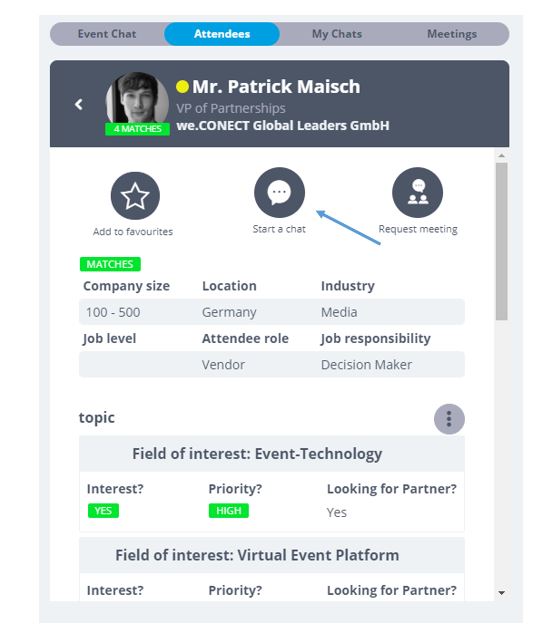Click the Add to favourites star icon
542x638 pixels.
135,196
